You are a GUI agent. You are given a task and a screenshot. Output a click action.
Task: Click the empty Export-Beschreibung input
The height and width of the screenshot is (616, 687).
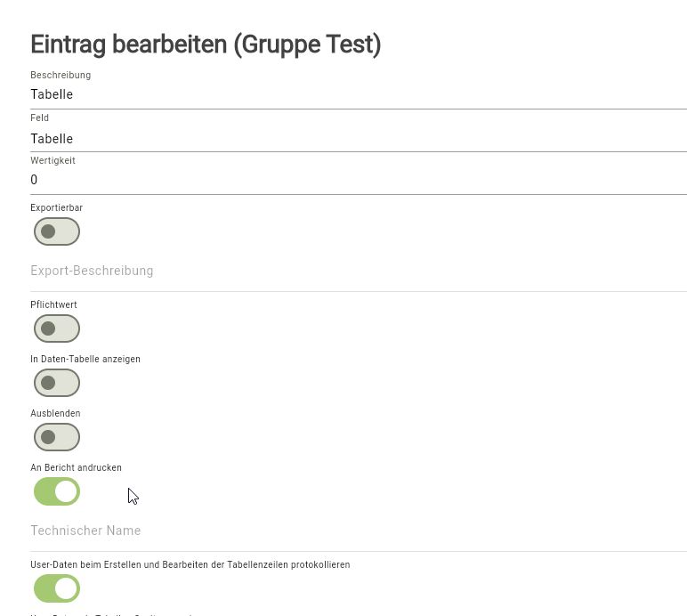click(358, 271)
